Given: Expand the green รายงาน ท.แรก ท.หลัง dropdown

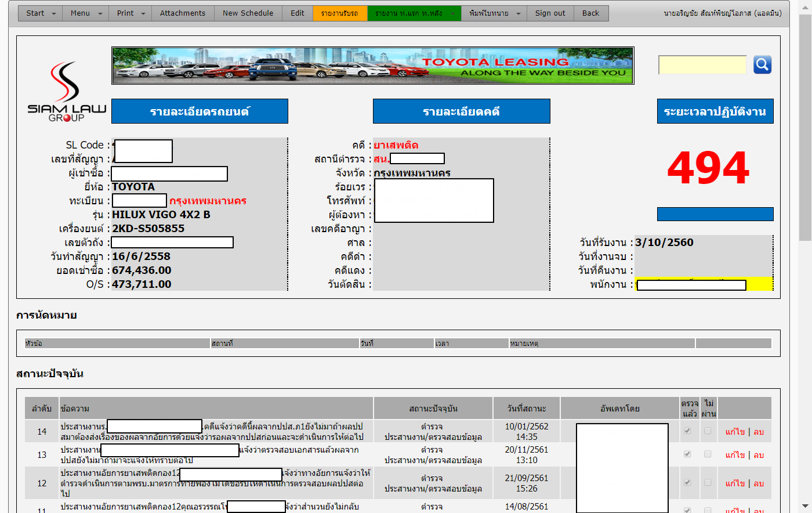Looking at the screenshot, I should tap(414, 13).
